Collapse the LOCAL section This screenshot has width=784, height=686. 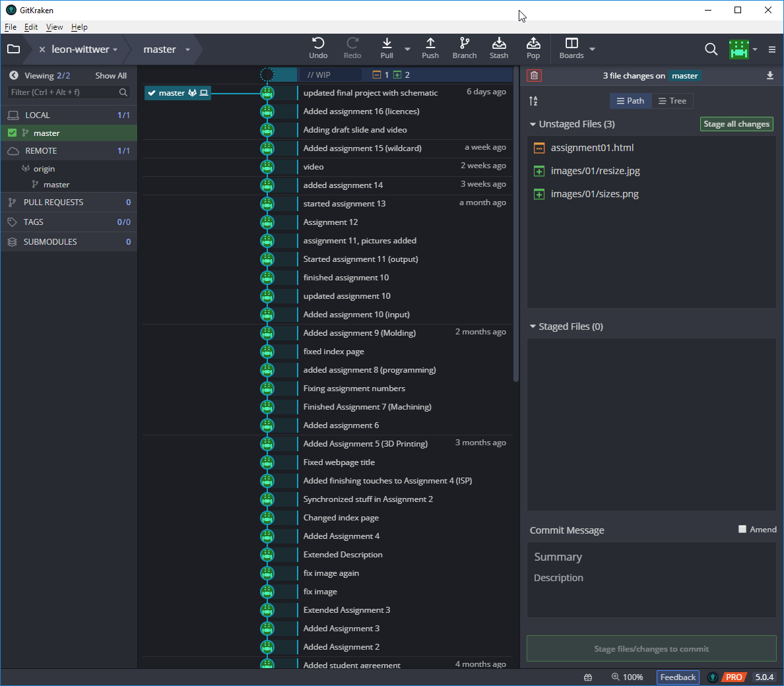coord(69,115)
